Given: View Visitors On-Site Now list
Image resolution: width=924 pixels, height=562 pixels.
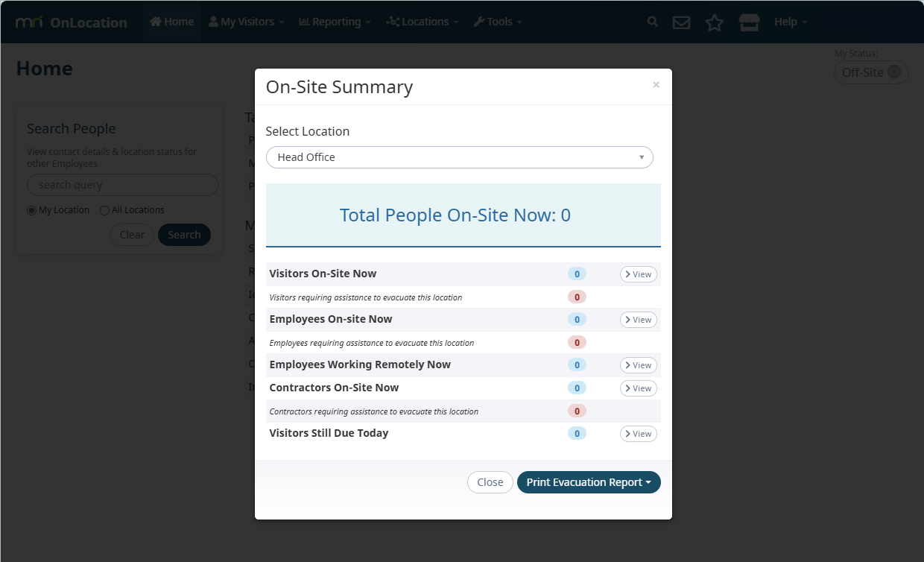Looking at the screenshot, I should (x=638, y=274).
